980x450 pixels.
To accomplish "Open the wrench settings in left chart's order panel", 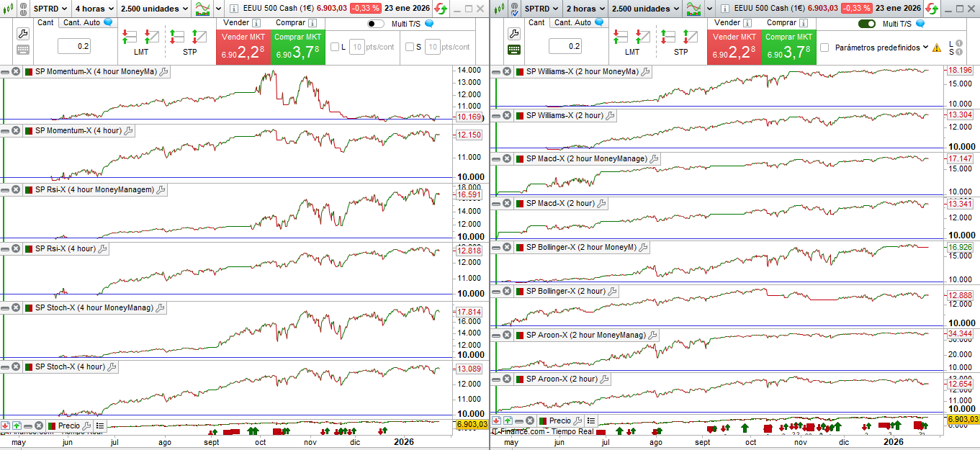I will pos(23,34).
